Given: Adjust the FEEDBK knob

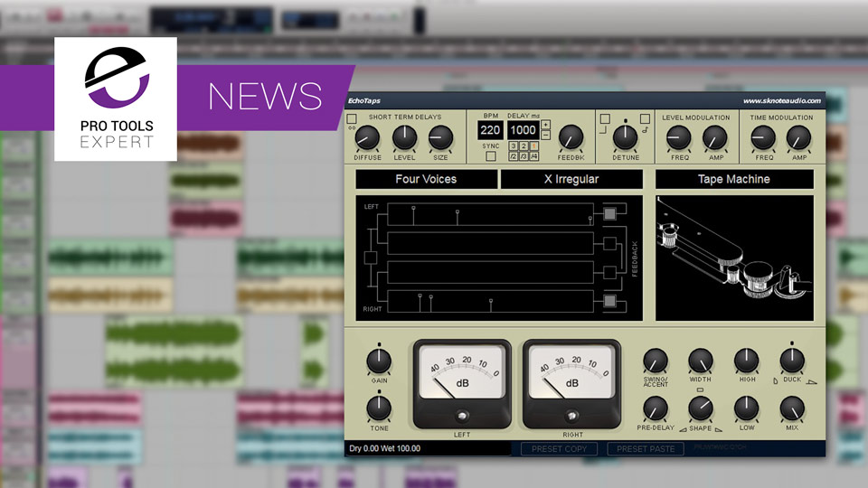Looking at the screenshot, I should [571, 137].
